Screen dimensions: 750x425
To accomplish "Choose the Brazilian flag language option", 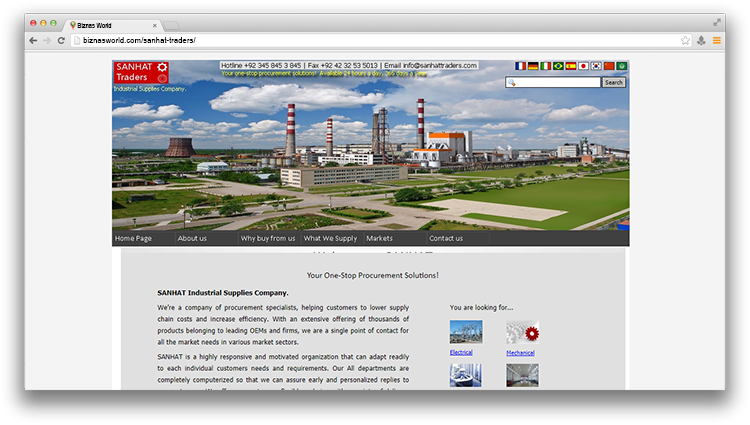I will (558, 66).
